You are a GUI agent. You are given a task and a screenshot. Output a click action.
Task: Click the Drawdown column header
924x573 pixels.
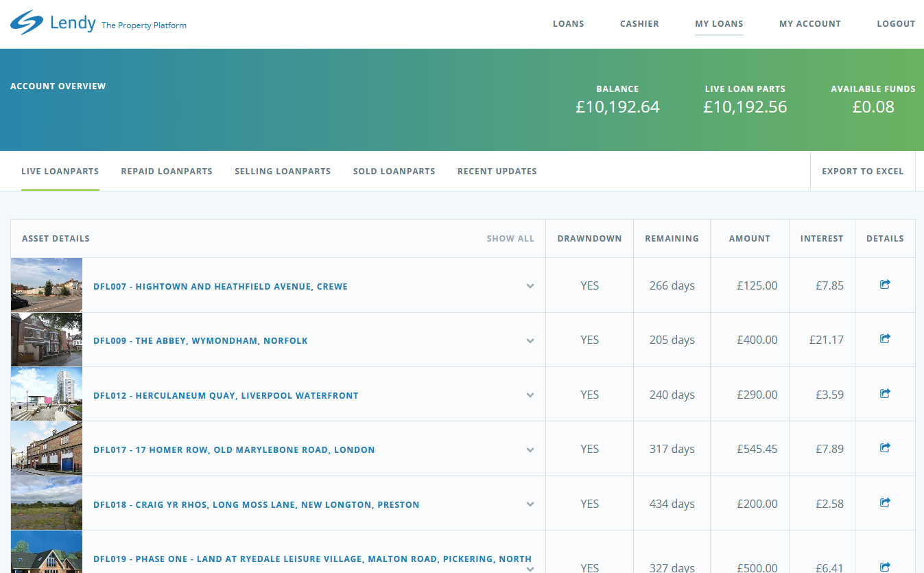click(590, 239)
